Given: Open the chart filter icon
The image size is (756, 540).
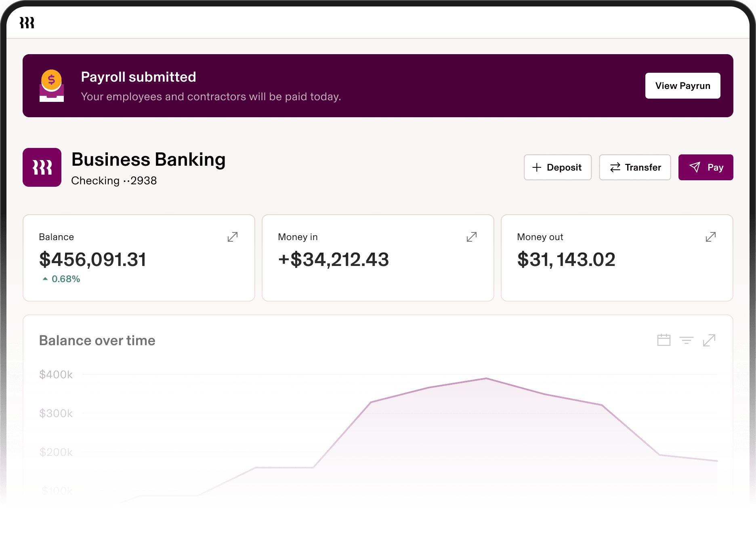Looking at the screenshot, I should click(687, 340).
